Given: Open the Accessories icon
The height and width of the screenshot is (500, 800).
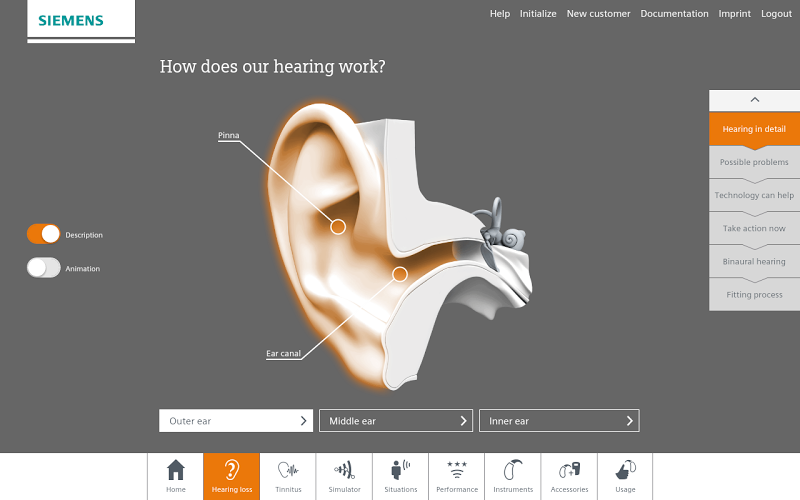Looking at the screenshot, I should [569, 470].
